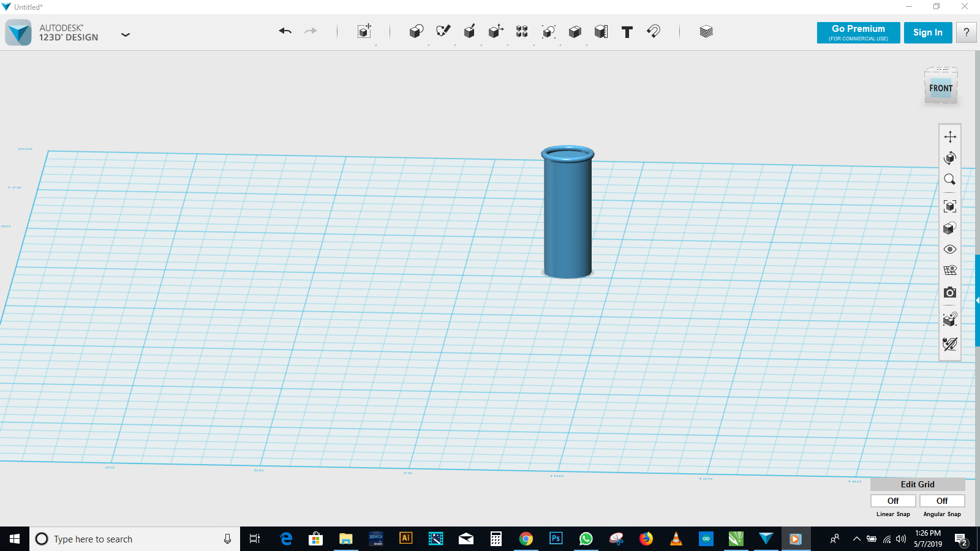Open the Primitives menu
The width and height of the screenshot is (980, 551).
[417, 32]
